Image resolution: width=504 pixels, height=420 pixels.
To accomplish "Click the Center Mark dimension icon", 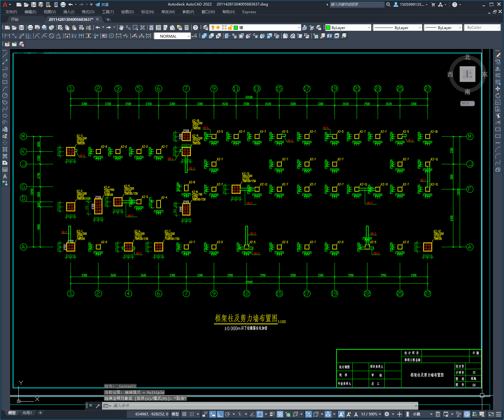I will [x=112, y=36].
